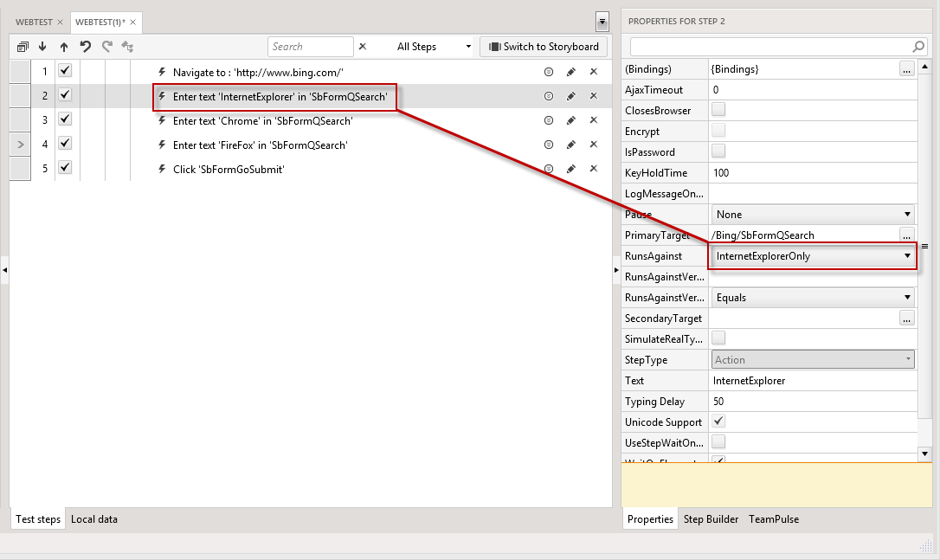Delete the Enter text 'Chrome' step
This screenshot has width=940, height=560.
[594, 120]
